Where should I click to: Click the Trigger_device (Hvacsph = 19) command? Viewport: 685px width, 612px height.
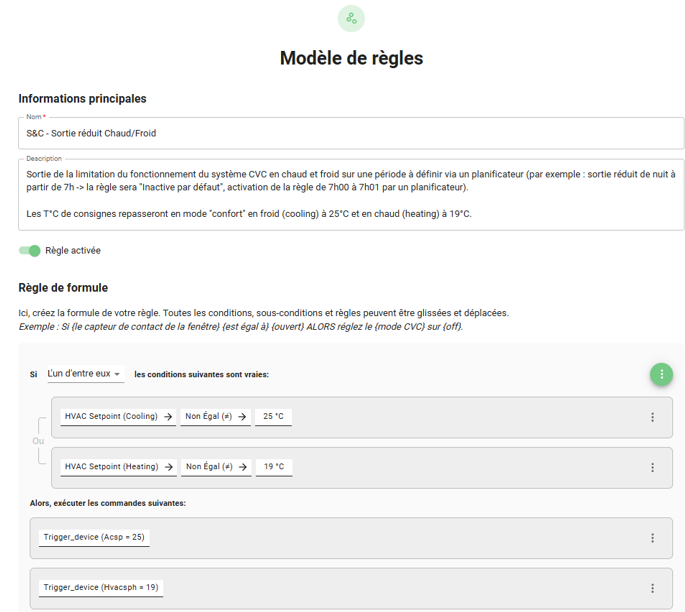point(100,588)
